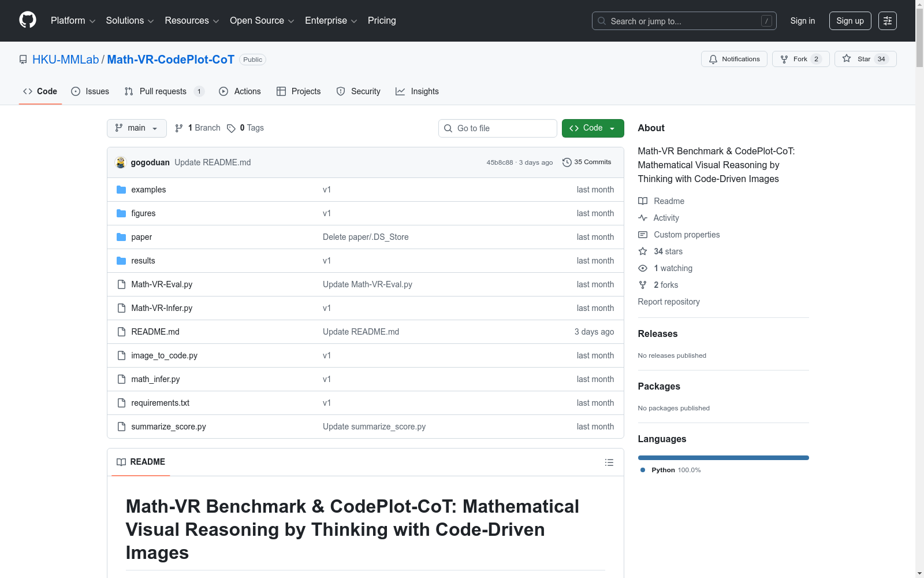
Task: Click the Notifications bell button
Action: point(734,59)
